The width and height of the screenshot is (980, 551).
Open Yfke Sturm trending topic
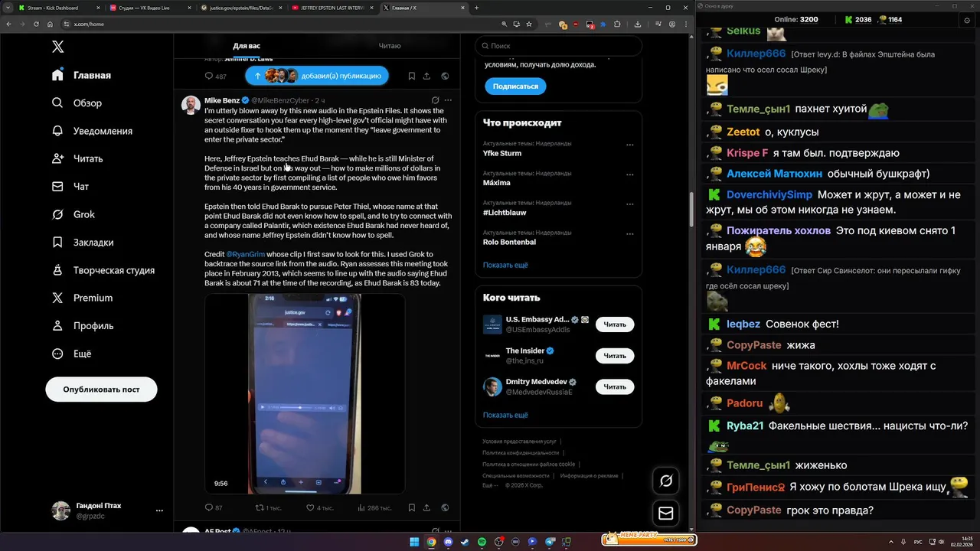tap(502, 153)
